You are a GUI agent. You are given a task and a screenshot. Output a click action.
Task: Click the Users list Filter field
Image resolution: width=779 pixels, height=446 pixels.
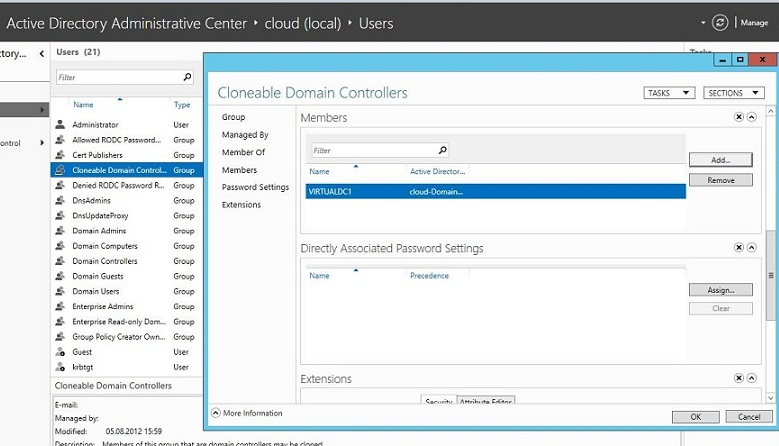pyautogui.click(x=119, y=77)
